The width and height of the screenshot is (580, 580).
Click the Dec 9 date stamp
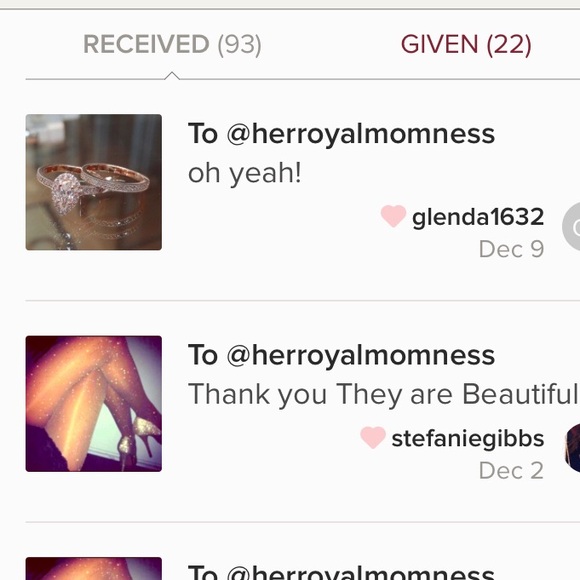[511, 249]
